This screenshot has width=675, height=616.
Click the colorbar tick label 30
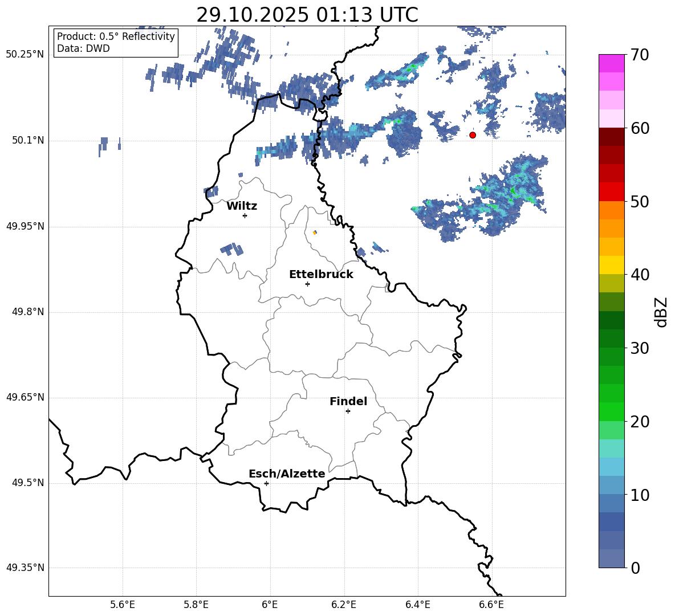point(640,348)
